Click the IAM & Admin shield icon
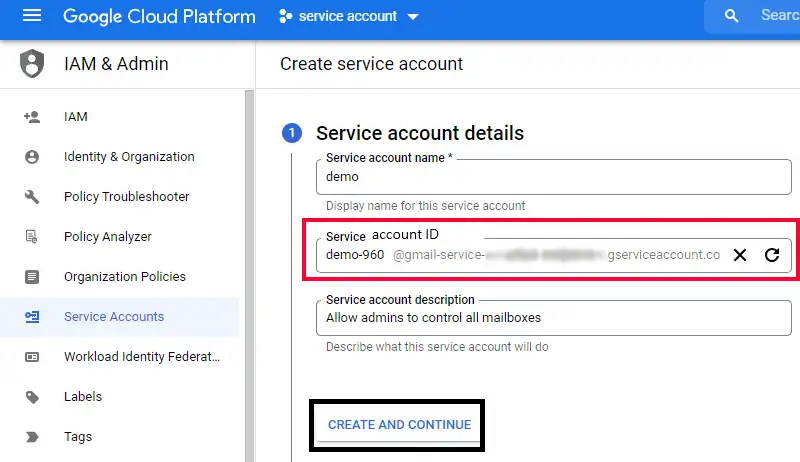 pyautogui.click(x=32, y=64)
